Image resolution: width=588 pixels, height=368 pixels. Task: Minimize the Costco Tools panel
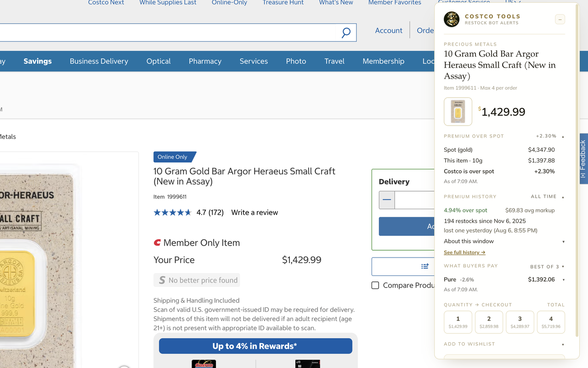[x=560, y=19]
